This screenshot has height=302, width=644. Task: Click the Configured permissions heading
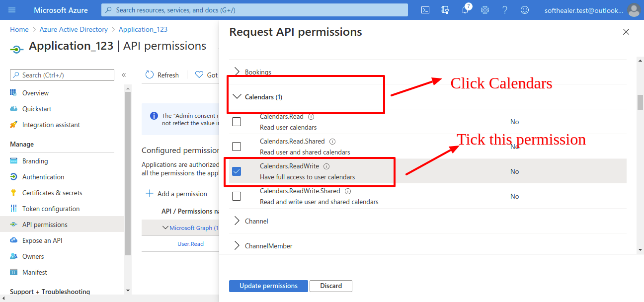(x=180, y=150)
